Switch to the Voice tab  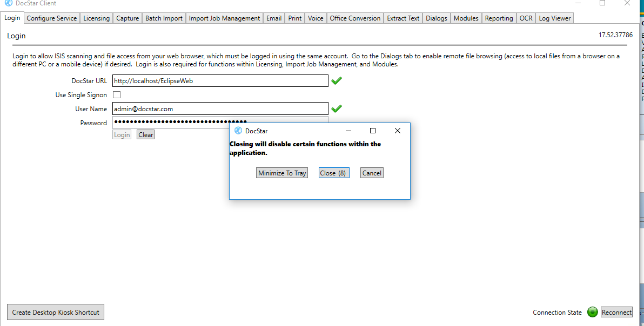coord(316,18)
